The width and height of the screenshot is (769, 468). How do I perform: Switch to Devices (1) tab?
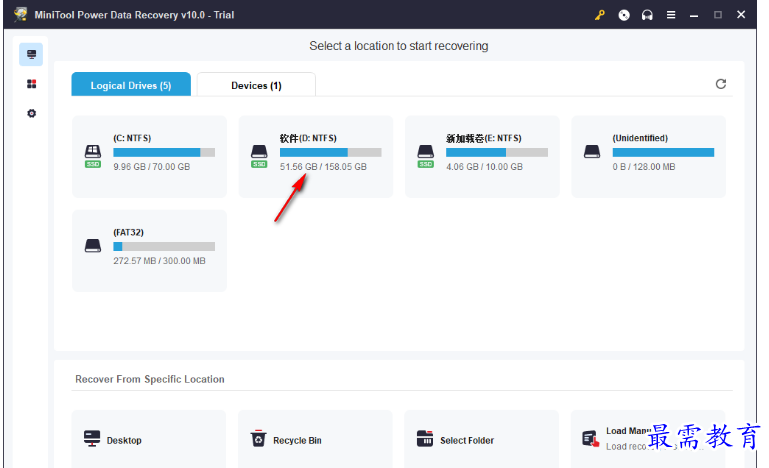[x=256, y=84]
